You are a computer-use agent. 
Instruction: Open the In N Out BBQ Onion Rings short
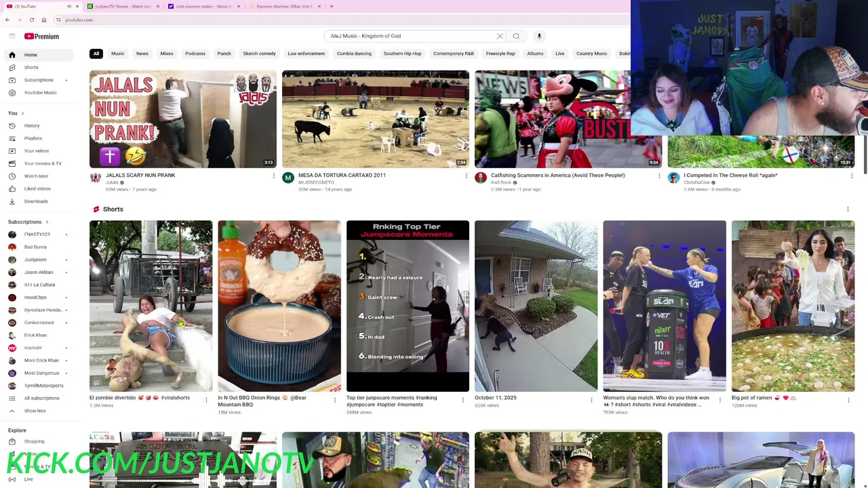pyautogui.click(x=279, y=306)
